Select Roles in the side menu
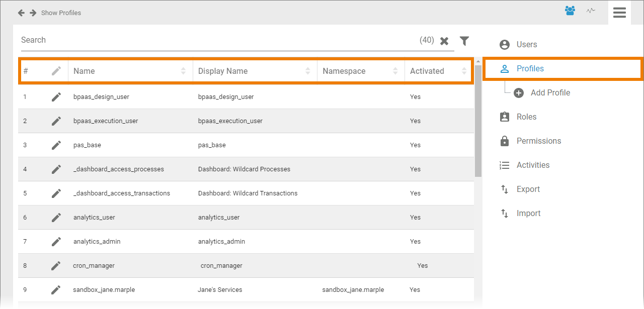 tap(526, 117)
